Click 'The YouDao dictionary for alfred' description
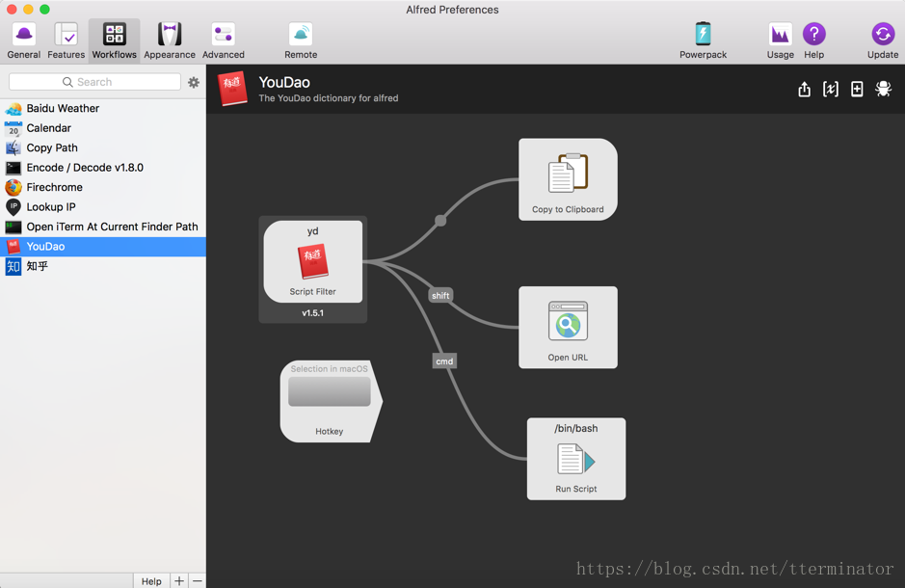 (329, 98)
